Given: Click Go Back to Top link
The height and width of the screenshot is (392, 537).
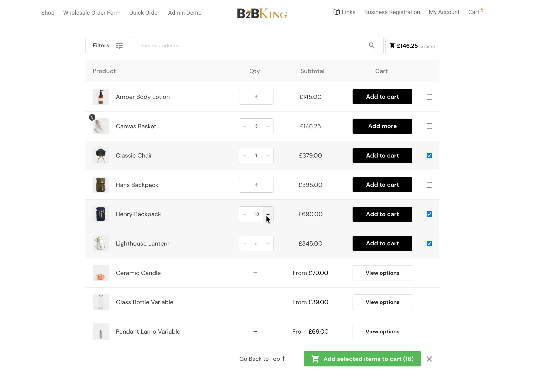Looking at the screenshot, I should 262,359.
